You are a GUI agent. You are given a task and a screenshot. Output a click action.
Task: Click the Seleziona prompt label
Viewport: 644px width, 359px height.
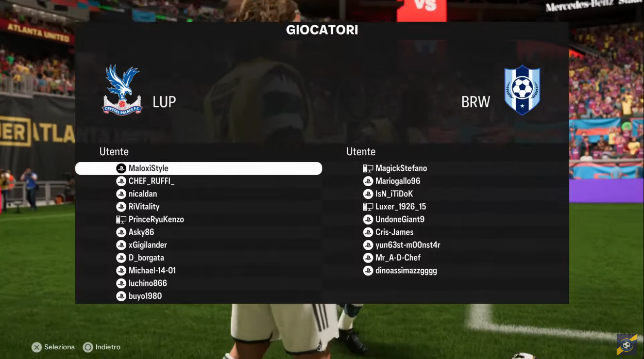click(59, 347)
